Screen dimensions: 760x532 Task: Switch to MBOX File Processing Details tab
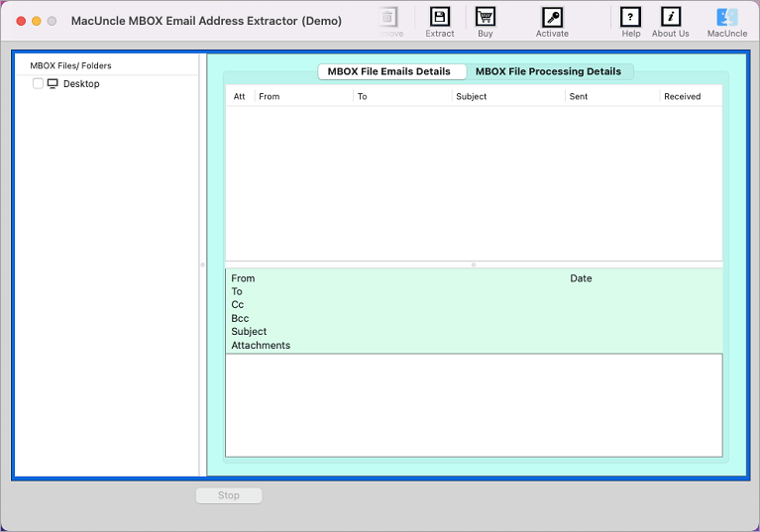548,71
